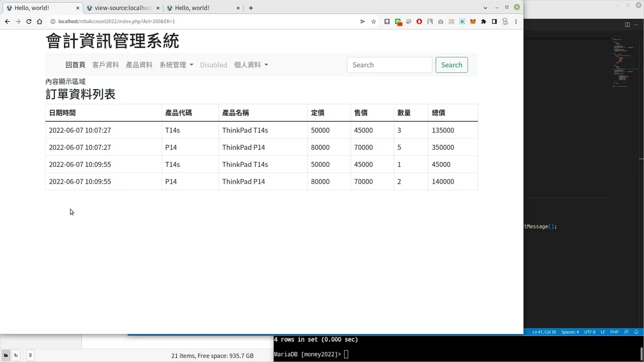
Task: Open the 客戶資料 navigation item
Action: [x=105, y=65]
